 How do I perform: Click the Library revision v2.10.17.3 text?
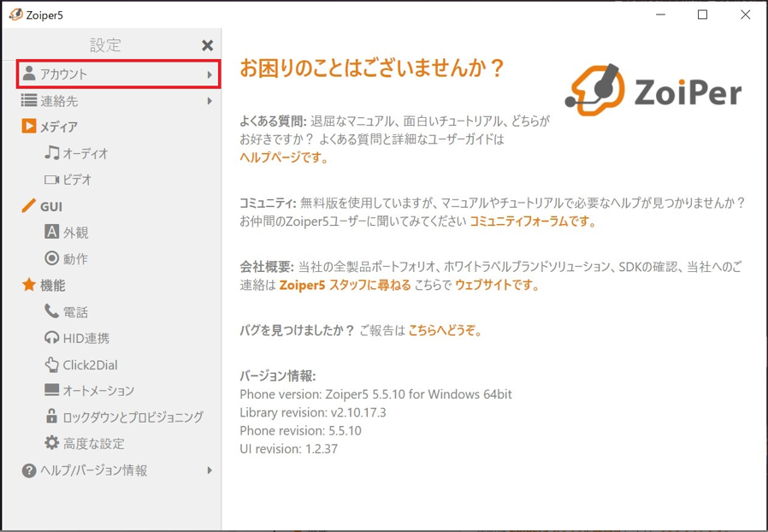coord(313,412)
